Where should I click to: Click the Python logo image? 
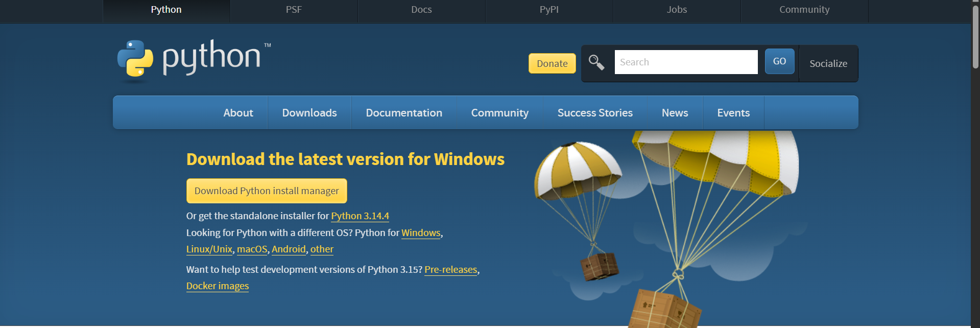[x=194, y=61]
